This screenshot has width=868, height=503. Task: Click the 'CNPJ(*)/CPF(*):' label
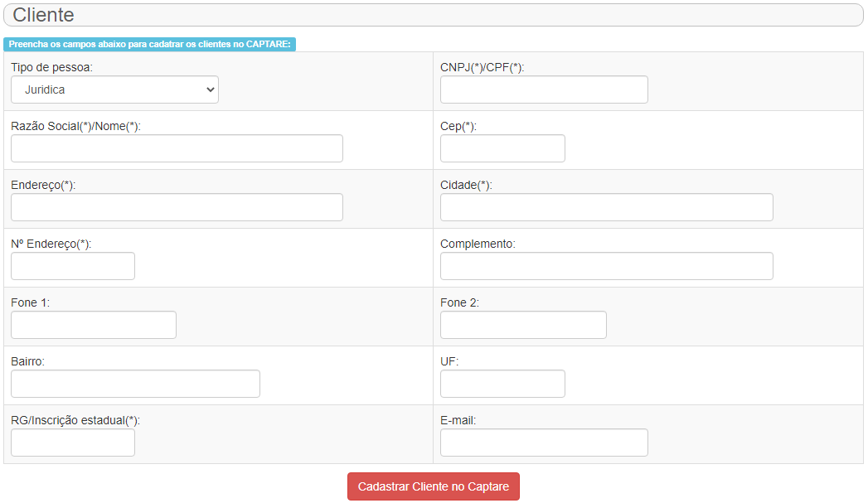[482, 67]
